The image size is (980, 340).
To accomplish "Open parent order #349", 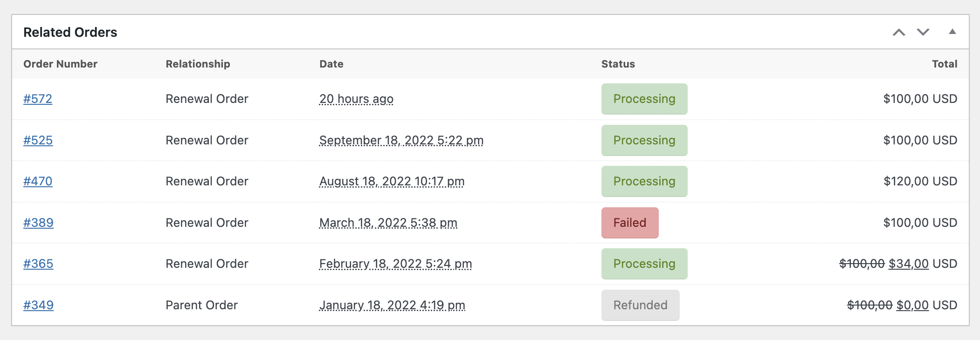I will pos(38,305).
